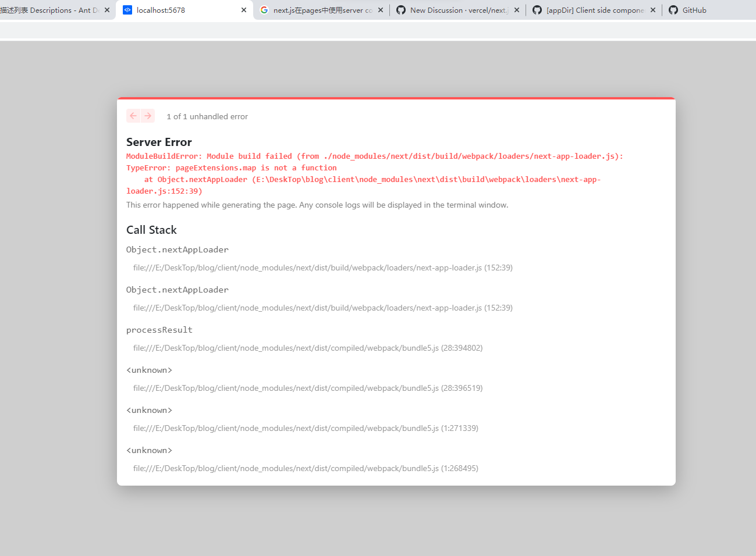Click the Call Stack heading
756x556 pixels.
151,230
